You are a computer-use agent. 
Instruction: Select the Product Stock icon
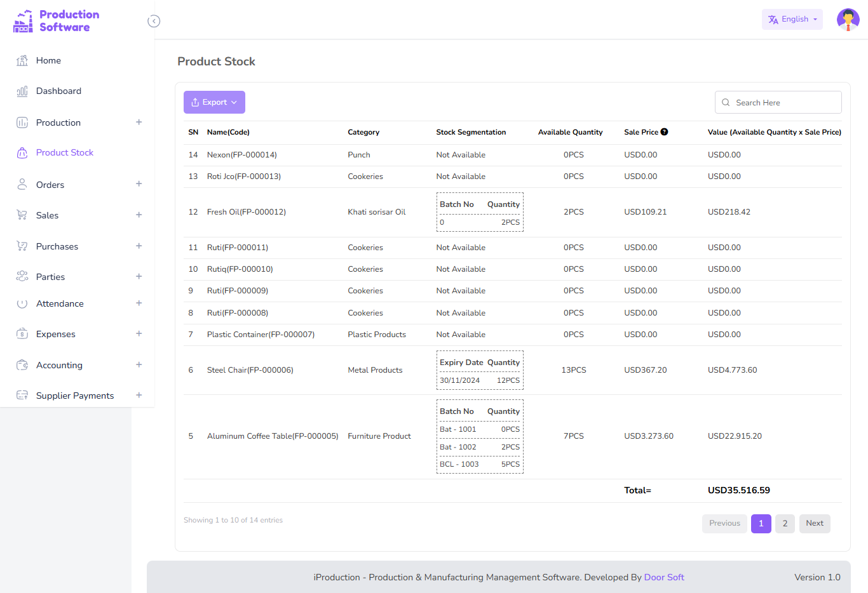[22, 152]
